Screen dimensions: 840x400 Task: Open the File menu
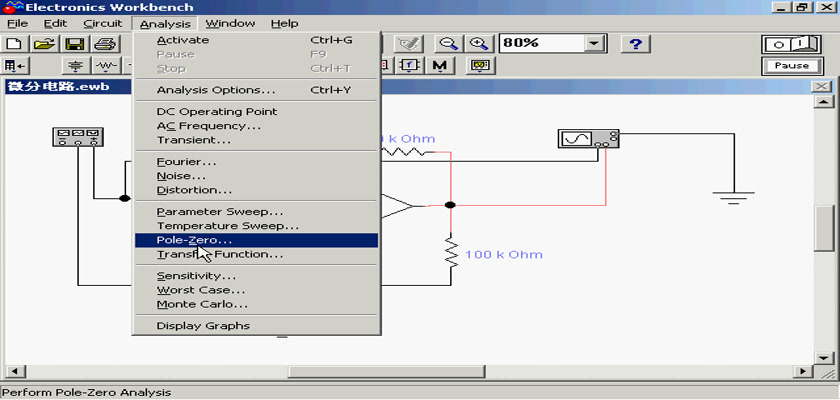pyautogui.click(x=17, y=24)
